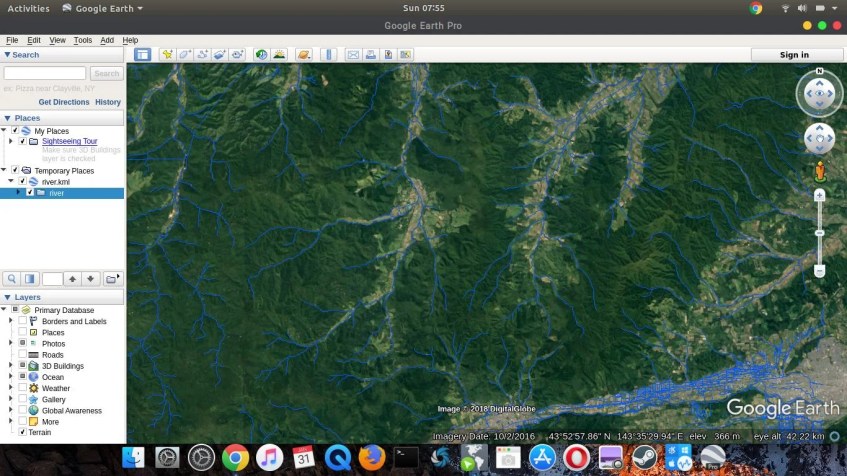Collapse the Primary Database tree node
847x476 pixels.
(x=4, y=309)
